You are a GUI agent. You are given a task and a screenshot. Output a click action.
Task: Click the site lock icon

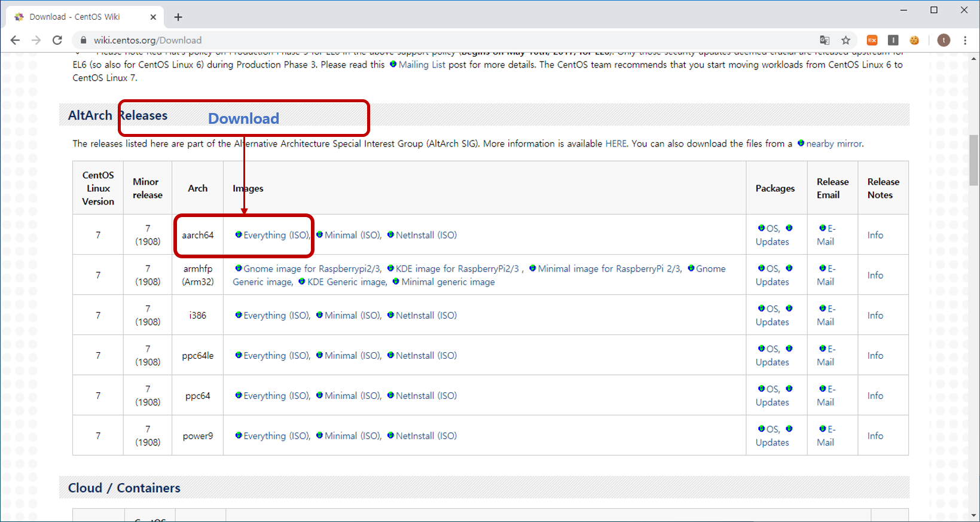coord(83,40)
